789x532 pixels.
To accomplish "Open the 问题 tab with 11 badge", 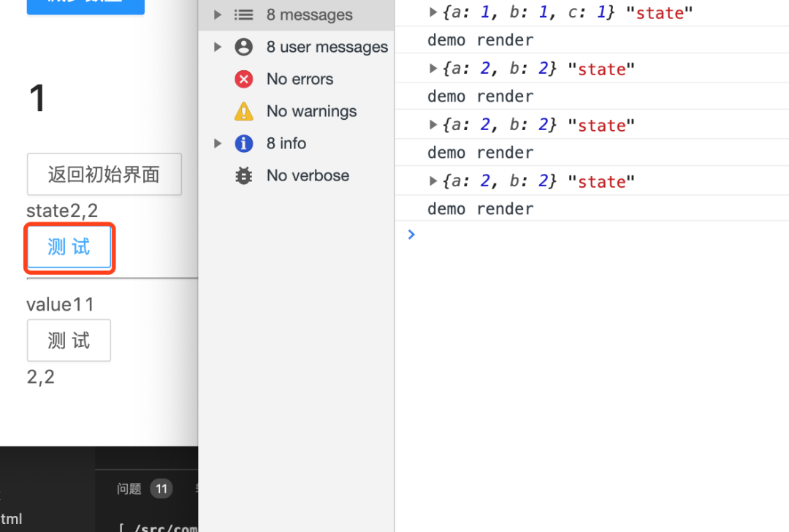I will 145,489.
